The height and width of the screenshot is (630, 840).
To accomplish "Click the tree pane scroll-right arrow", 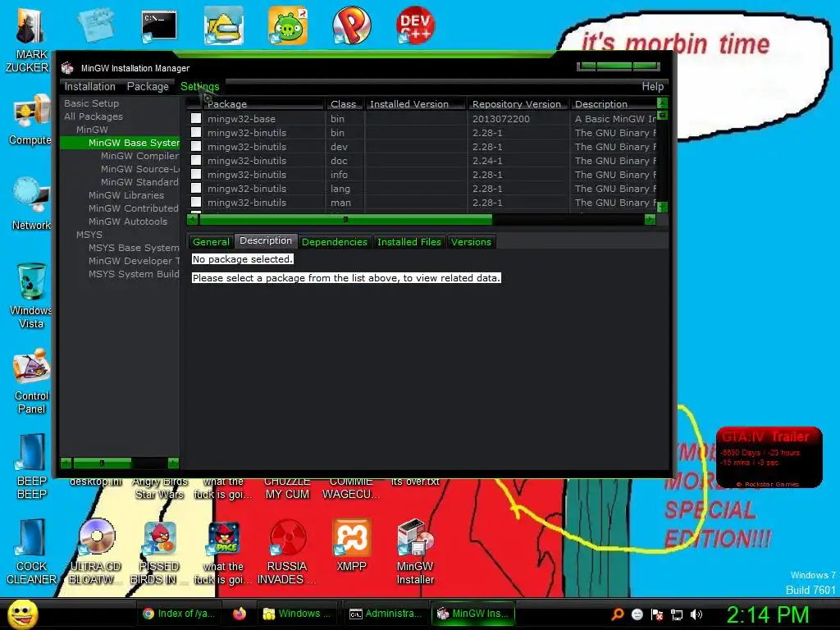I will [x=173, y=463].
